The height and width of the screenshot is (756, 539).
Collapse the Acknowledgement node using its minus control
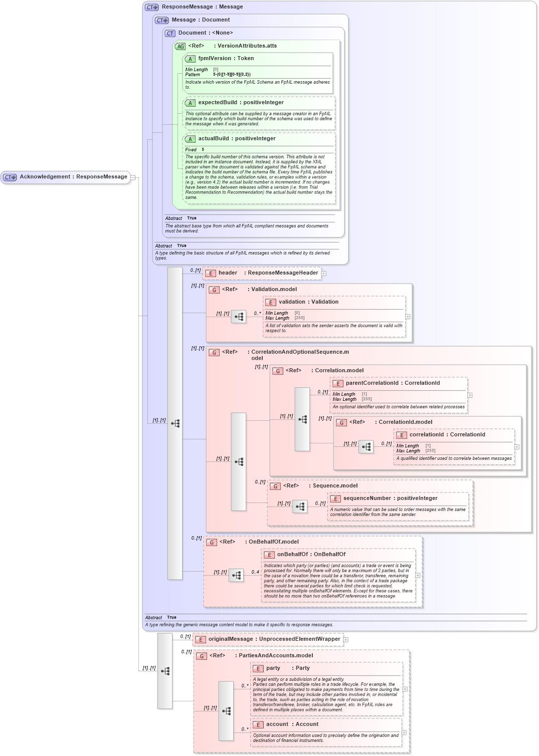[132, 176]
